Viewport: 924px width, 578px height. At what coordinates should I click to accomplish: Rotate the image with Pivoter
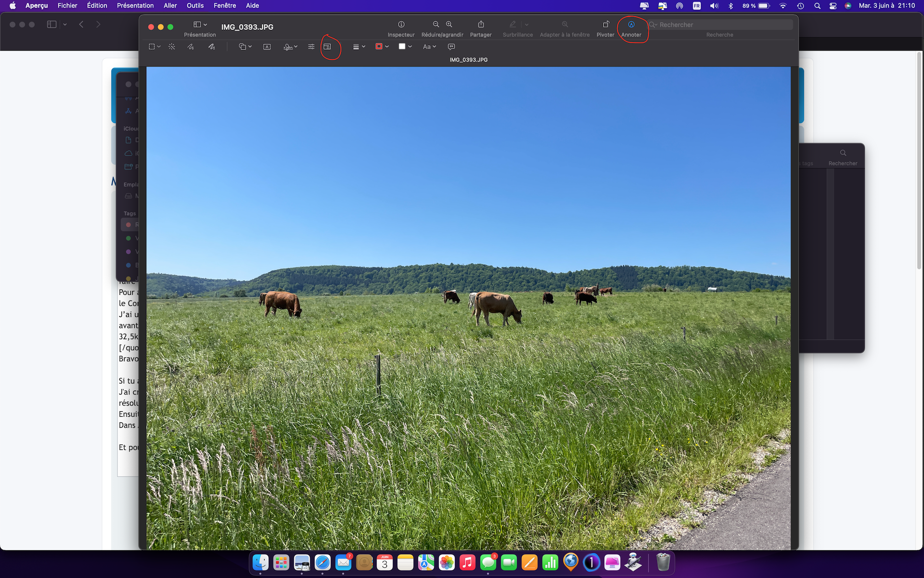(x=605, y=25)
